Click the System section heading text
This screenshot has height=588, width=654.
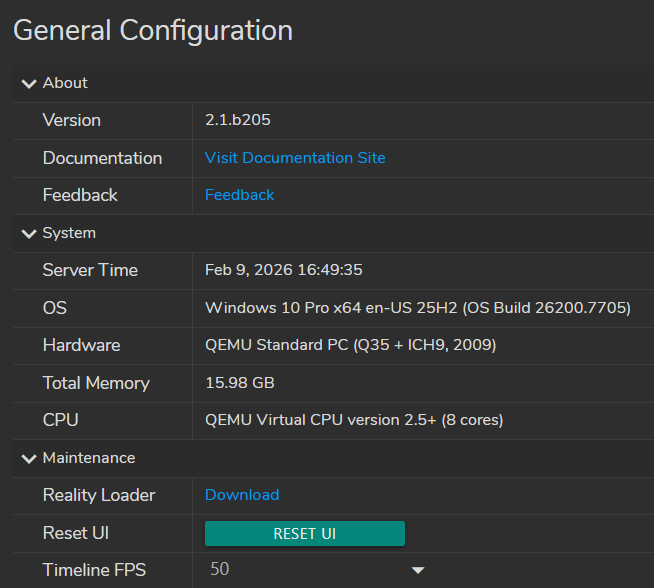(69, 233)
